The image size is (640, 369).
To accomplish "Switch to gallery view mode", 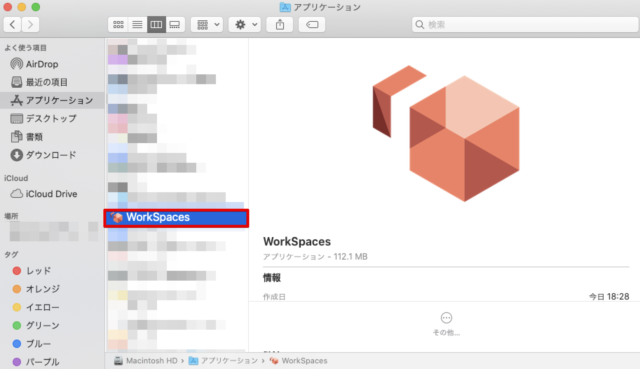I will [x=175, y=25].
